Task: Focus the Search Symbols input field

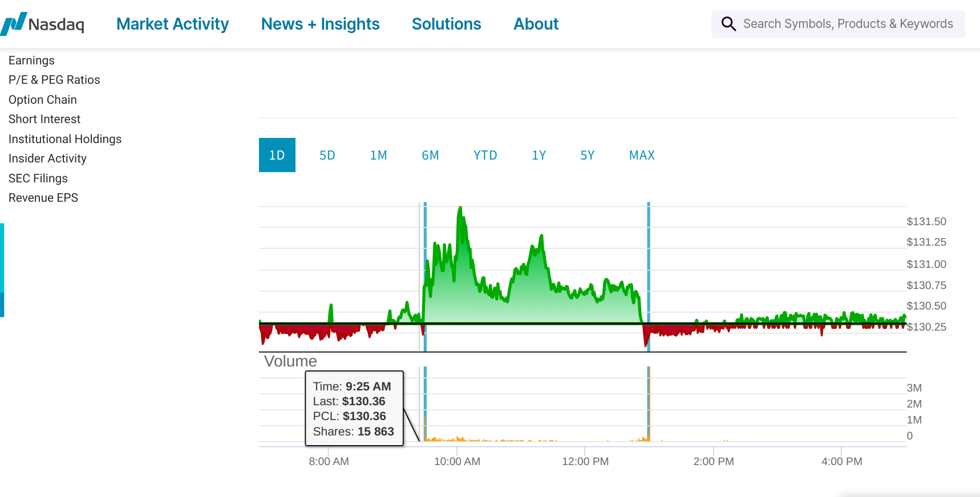Action: [848, 24]
